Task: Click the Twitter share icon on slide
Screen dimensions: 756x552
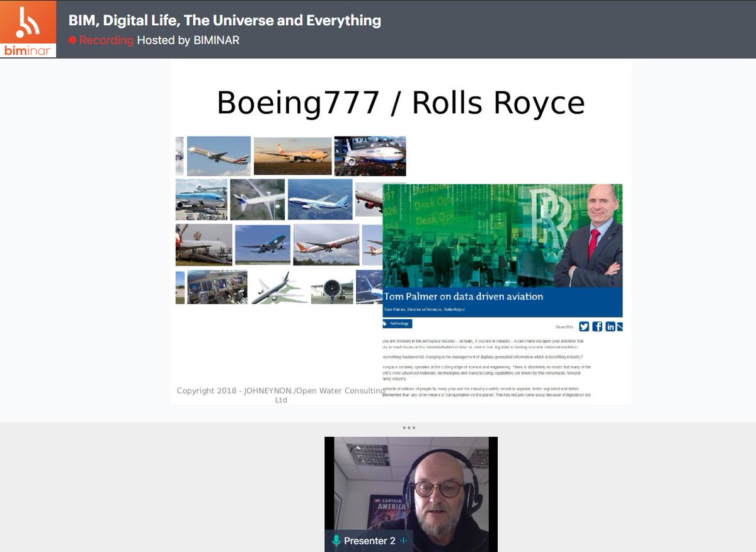Action: tap(584, 326)
